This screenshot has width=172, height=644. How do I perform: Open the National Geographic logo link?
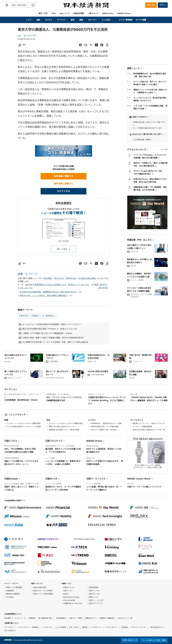[x=45, y=563]
